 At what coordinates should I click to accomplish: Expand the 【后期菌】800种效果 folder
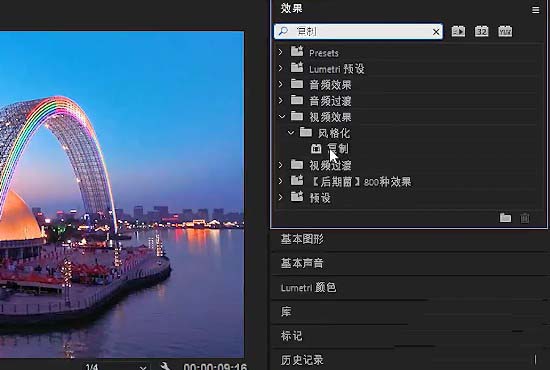(x=281, y=181)
